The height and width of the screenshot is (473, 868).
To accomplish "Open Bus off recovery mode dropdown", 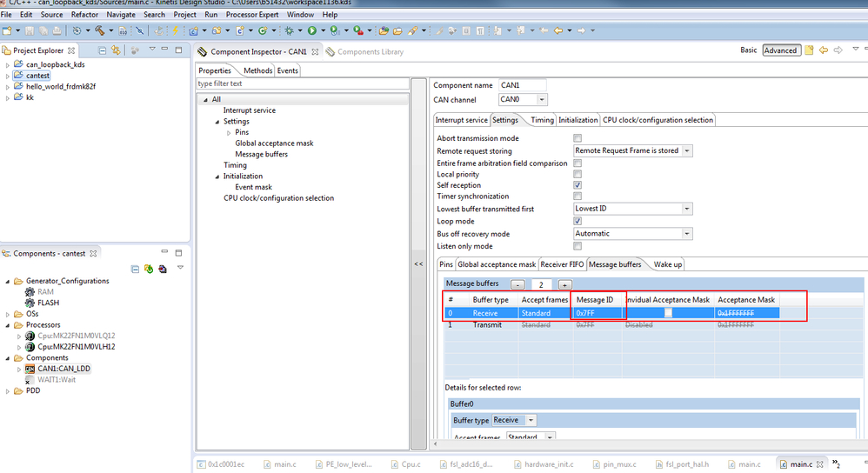I will pos(687,234).
